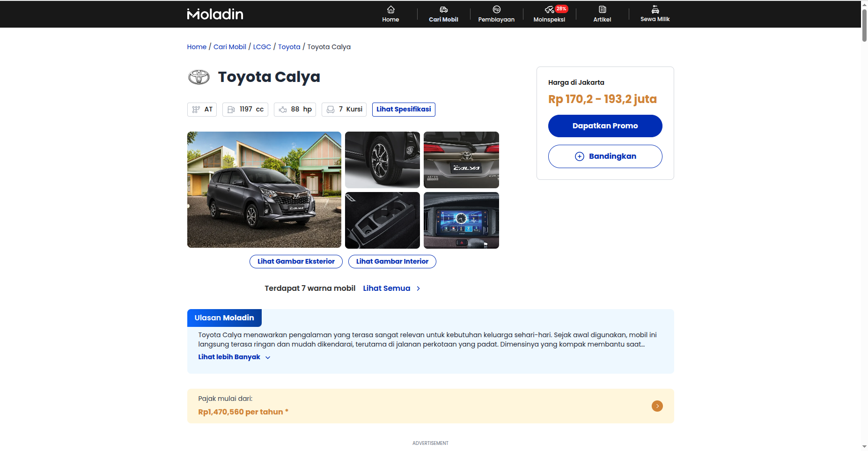Click the Toyota breadcrumb link

[x=289, y=47]
